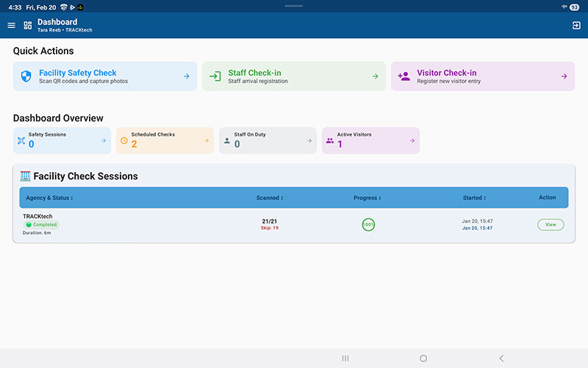Tap the Facility Safety Check shield icon

[26, 77]
